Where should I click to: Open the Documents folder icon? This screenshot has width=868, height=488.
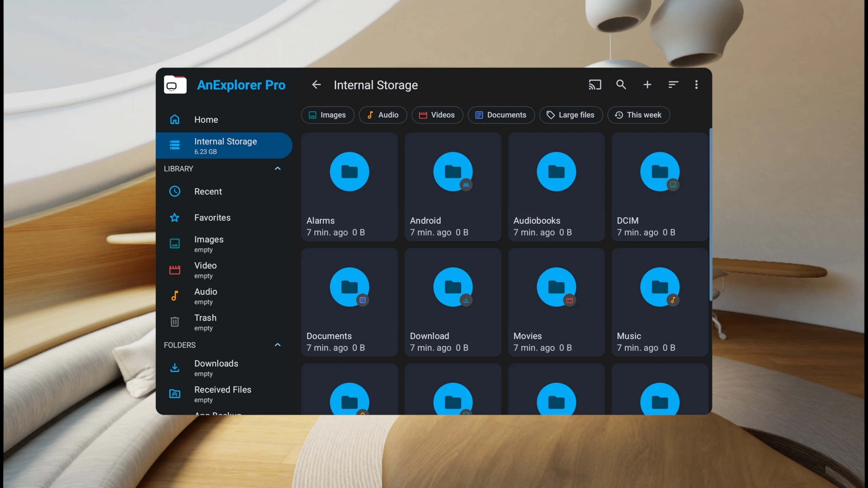point(349,287)
